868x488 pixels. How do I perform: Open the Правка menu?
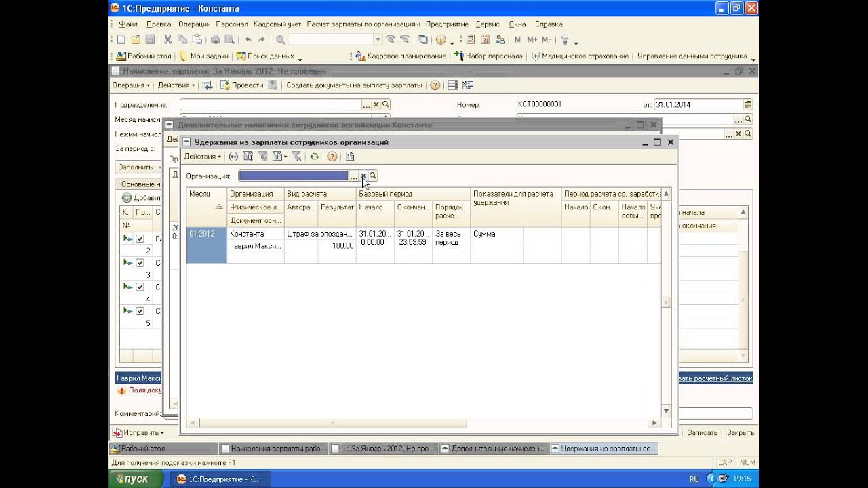(159, 24)
